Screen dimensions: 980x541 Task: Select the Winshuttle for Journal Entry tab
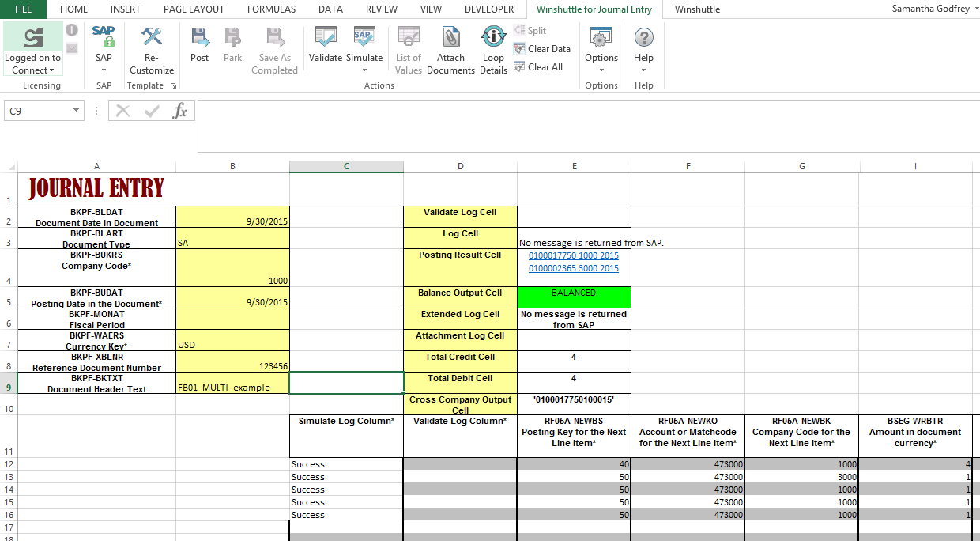click(x=594, y=9)
